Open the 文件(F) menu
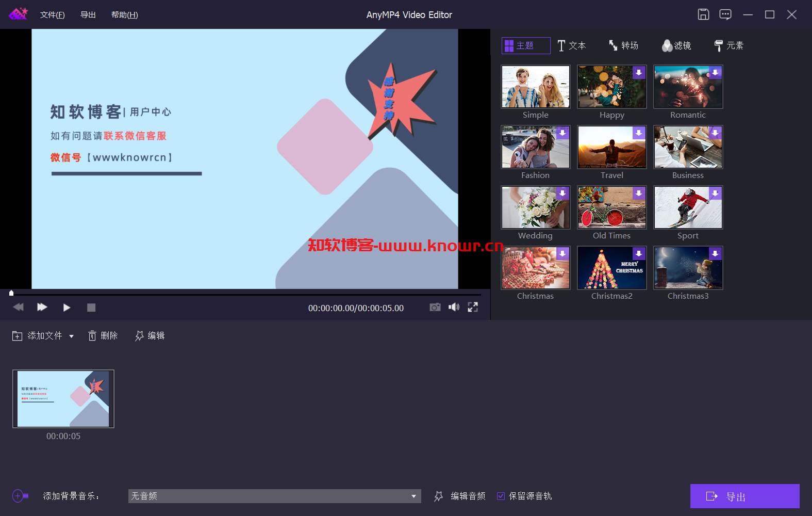 coord(53,15)
